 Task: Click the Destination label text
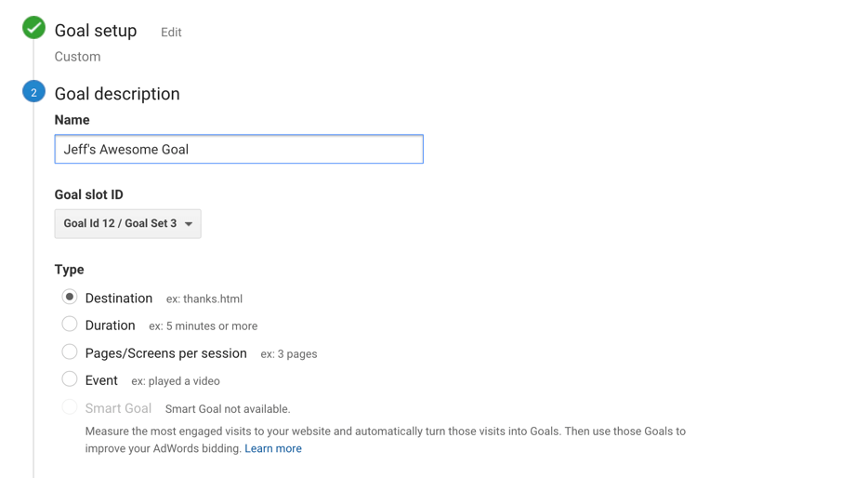tap(118, 298)
